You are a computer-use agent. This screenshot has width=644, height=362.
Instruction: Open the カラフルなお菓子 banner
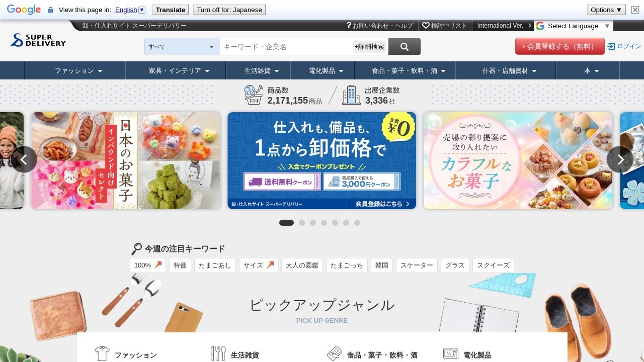click(518, 160)
